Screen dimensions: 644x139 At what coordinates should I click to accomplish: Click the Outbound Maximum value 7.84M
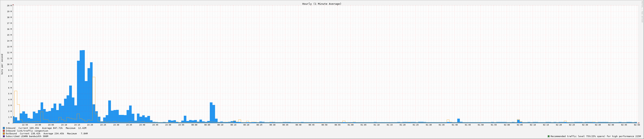click(x=84, y=134)
